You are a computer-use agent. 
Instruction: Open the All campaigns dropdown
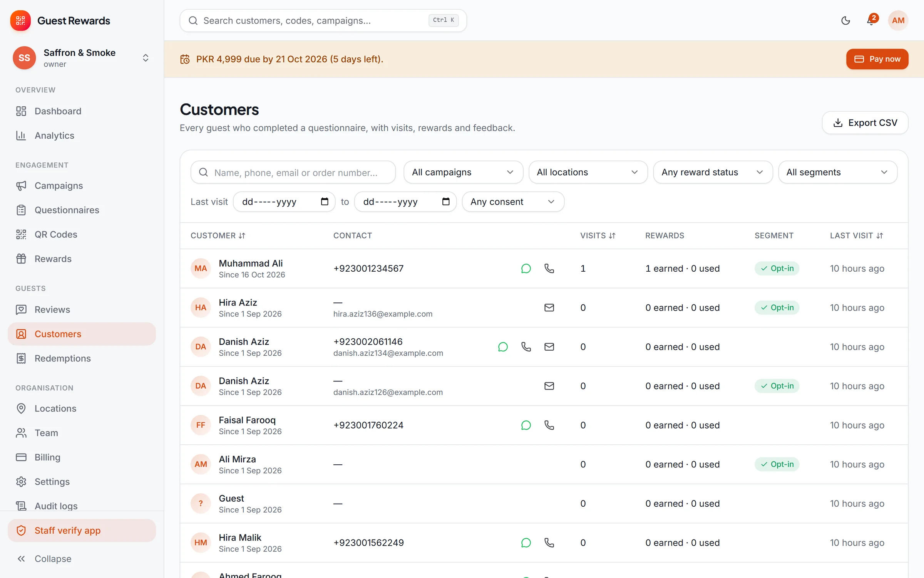(463, 172)
